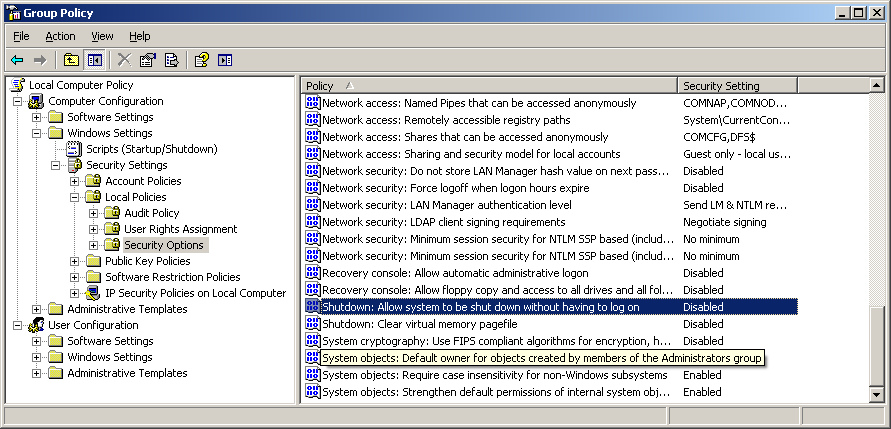Viewport: 891px width, 429px height.
Task: Open the View menu
Action: click(x=102, y=36)
